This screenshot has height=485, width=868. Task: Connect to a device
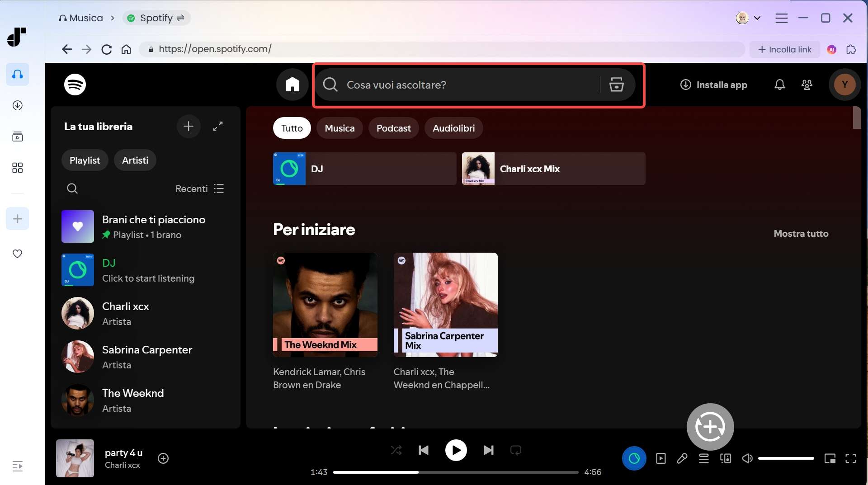(725, 458)
